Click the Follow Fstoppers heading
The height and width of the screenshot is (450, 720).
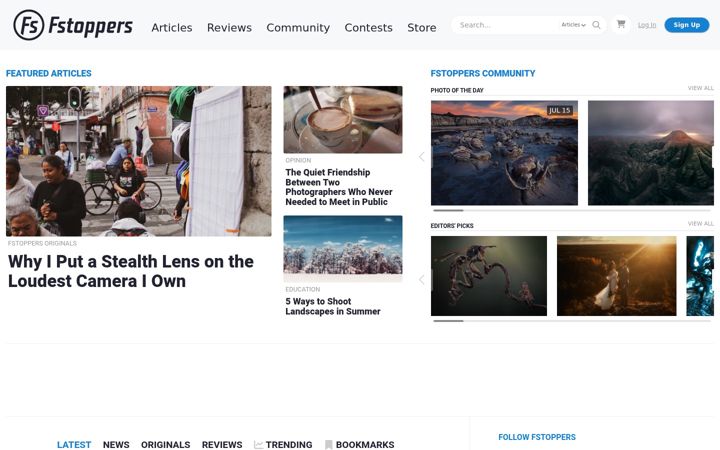coord(537,437)
